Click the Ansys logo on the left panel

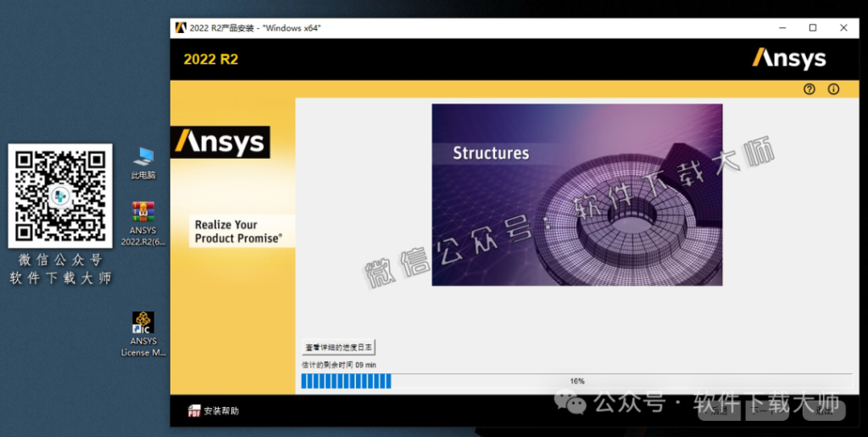220,143
